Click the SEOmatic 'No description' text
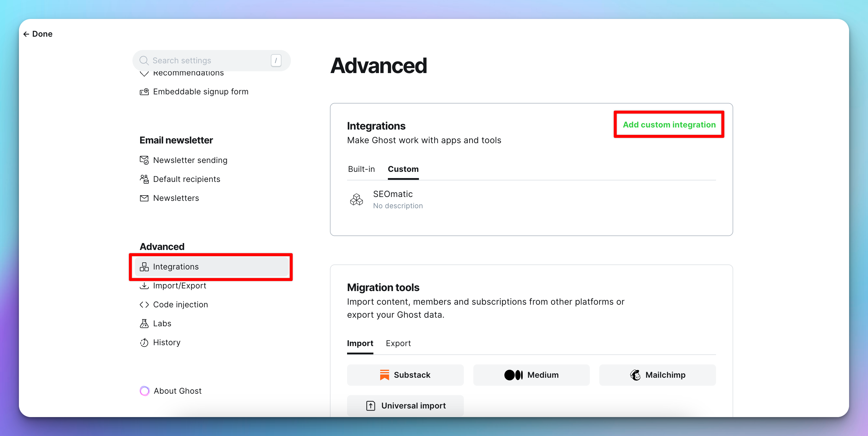 (x=398, y=206)
